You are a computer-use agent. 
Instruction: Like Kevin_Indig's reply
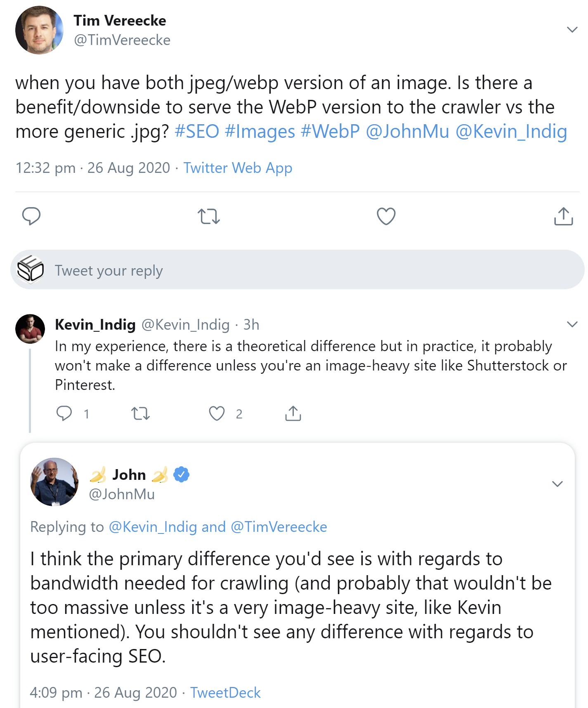coord(217,414)
